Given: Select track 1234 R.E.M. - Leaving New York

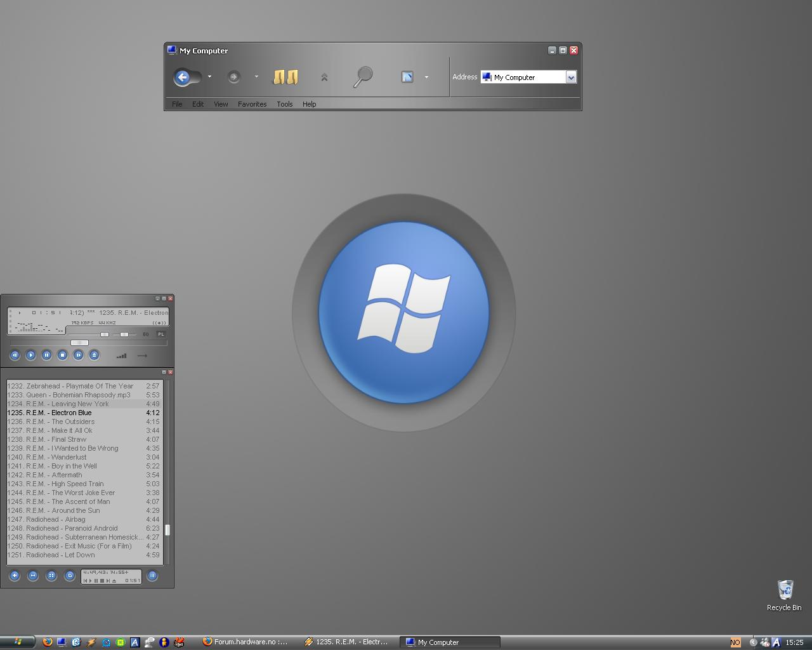Looking at the screenshot, I should point(85,404).
